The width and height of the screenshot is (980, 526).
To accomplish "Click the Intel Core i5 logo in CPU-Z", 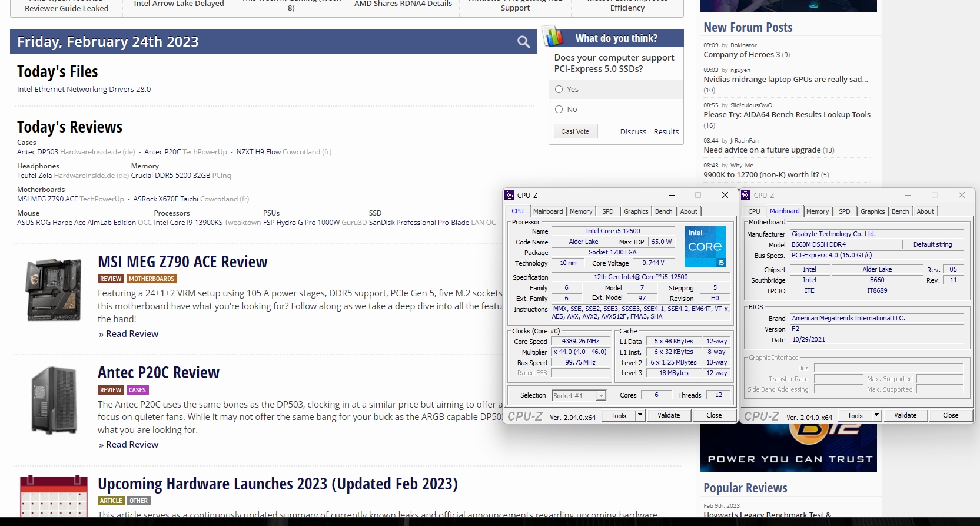I will 705,247.
